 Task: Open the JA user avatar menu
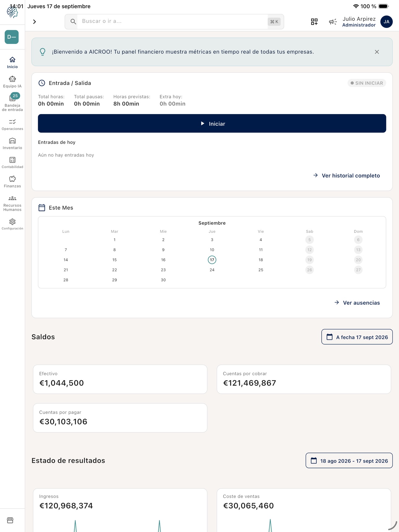coord(387,22)
